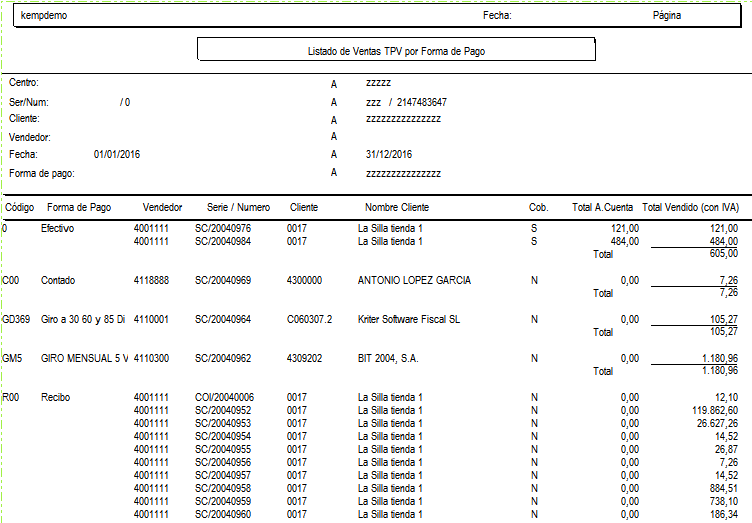The image size is (752, 523).
Task: Click the invoice number SC/20040960
Action: tap(223, 514)
